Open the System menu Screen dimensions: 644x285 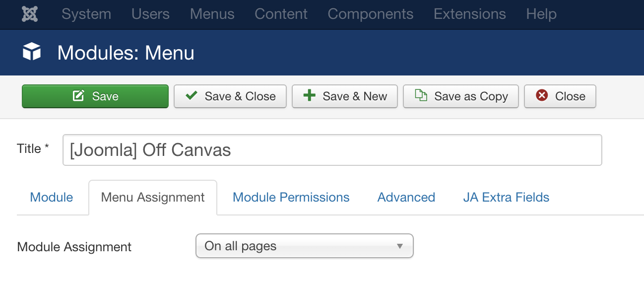[x=86, y=14]
